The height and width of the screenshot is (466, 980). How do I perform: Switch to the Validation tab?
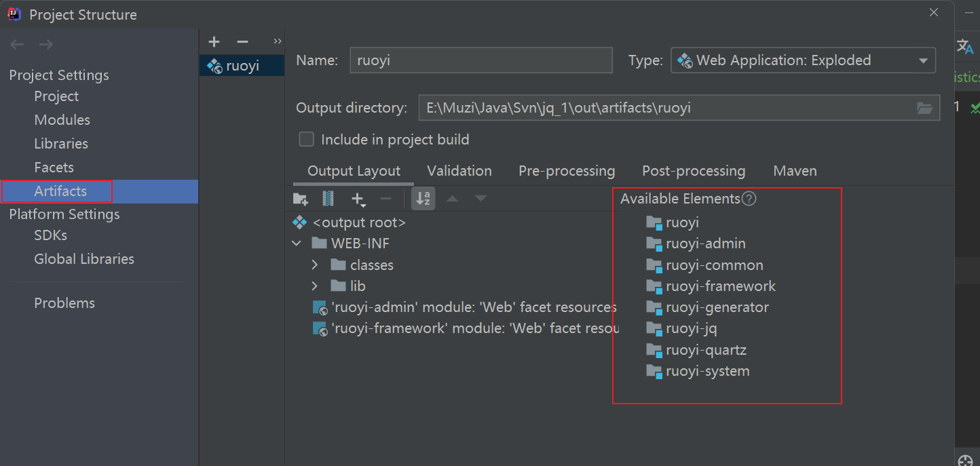[x=459, y=171]
